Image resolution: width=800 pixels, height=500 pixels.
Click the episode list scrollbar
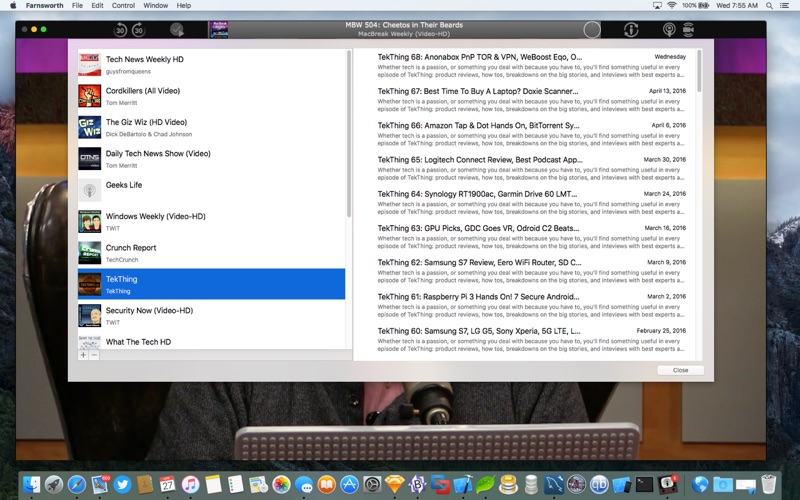click(699, 70)
